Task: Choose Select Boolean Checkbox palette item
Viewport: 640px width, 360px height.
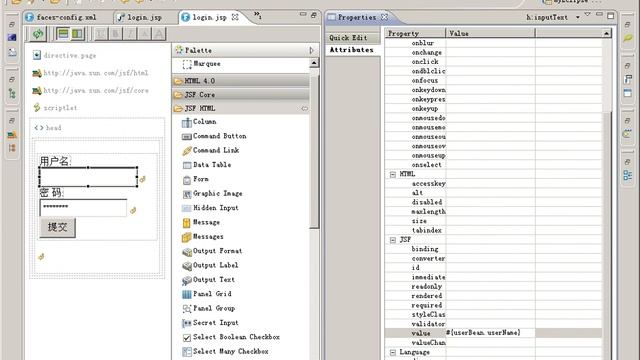Action: [x=231, y=337]
